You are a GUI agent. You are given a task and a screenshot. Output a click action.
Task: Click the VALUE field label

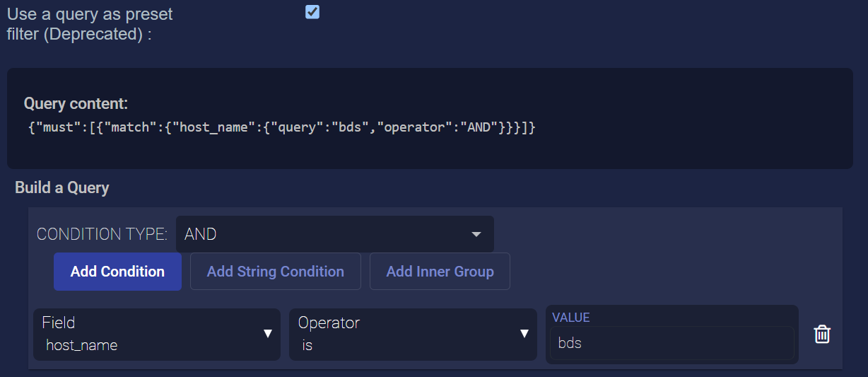pos(570,318)
